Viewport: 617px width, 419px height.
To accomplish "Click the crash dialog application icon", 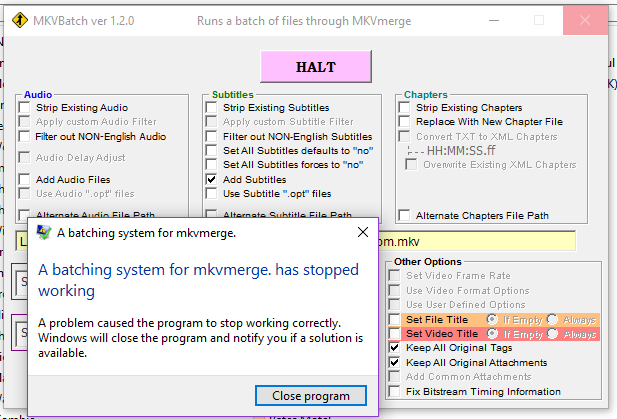I will pyautogui.click(x=44, y=233).
